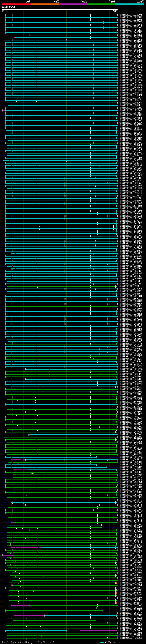Select the UniRef100_B2CNY1 label
This screenshot has height=644, width=146.
coord(131,366)
